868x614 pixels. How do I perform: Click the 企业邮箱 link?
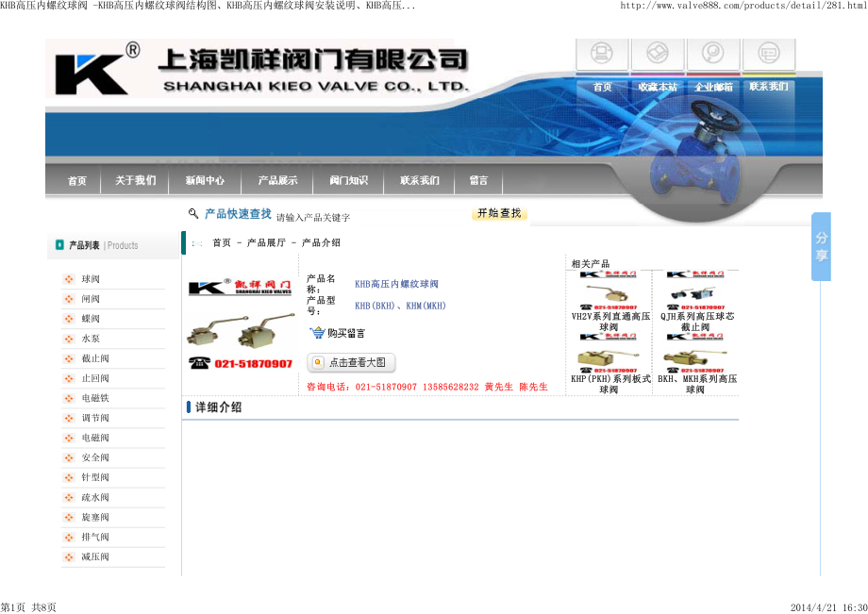tap(713, 87)
